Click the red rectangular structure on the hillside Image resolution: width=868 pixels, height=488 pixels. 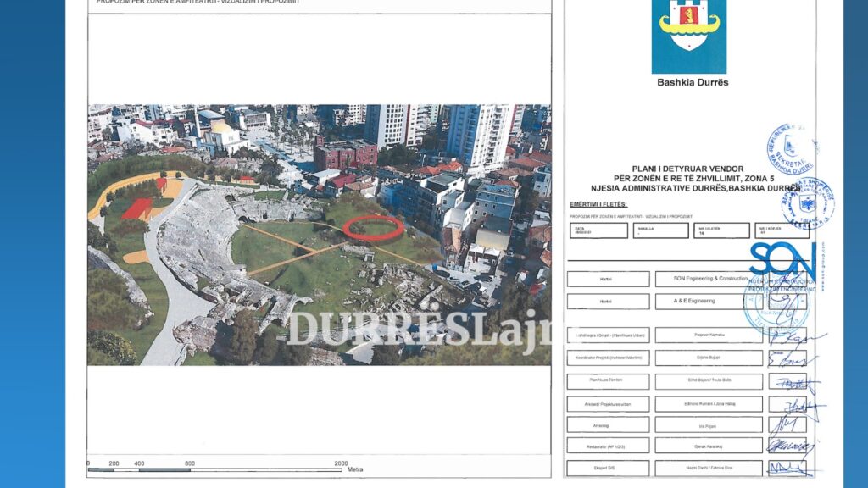137,208
